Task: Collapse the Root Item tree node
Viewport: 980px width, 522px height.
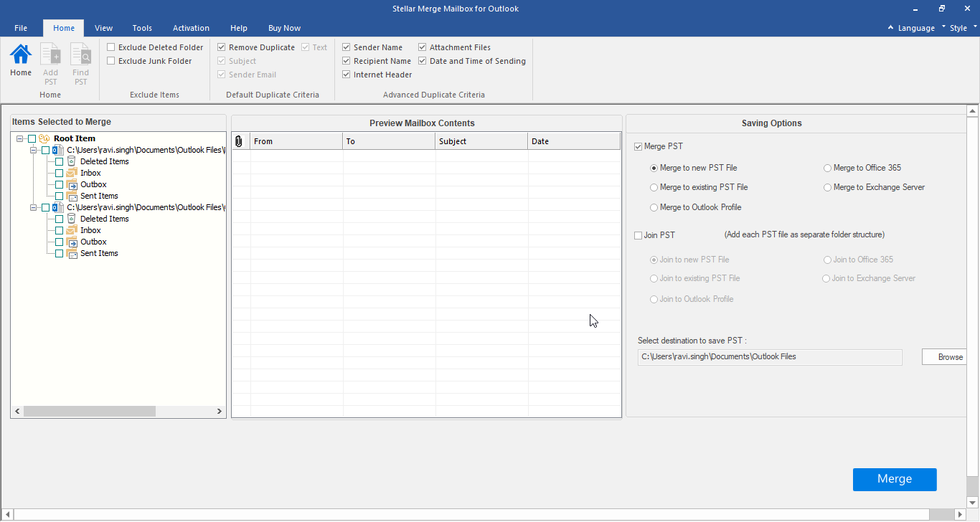Action: pyautogui.click(x=19, y=138)
